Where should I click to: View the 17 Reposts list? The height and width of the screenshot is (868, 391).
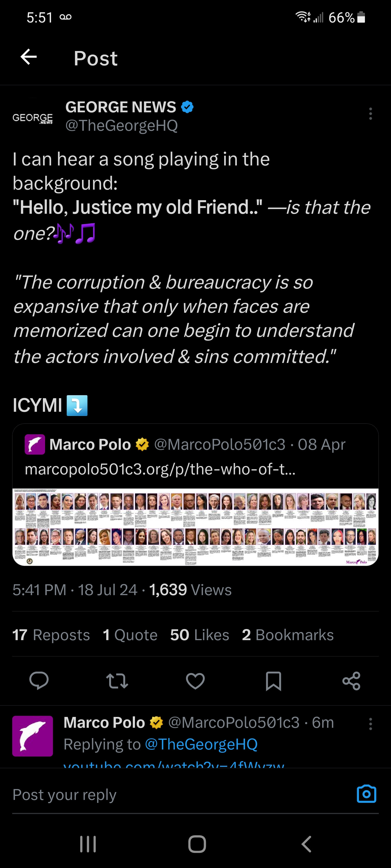51,635
